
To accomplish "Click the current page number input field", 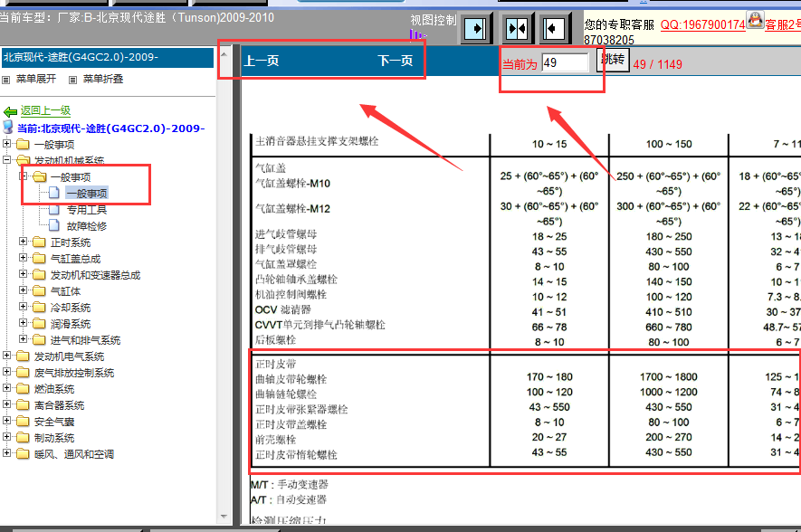I will [565, 62].
